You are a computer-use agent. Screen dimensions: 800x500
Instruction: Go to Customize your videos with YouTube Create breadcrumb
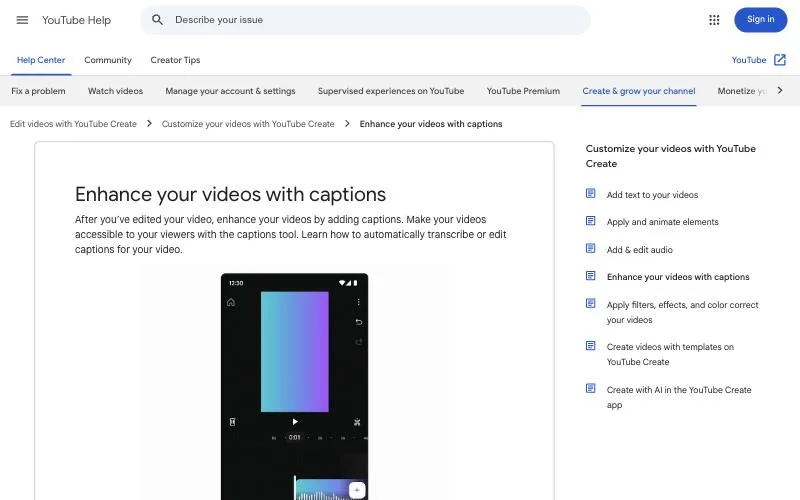pos(248,123)
